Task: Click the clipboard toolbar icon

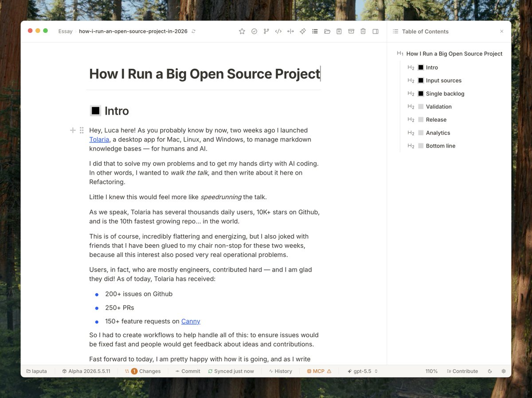Action: point(339,32)
